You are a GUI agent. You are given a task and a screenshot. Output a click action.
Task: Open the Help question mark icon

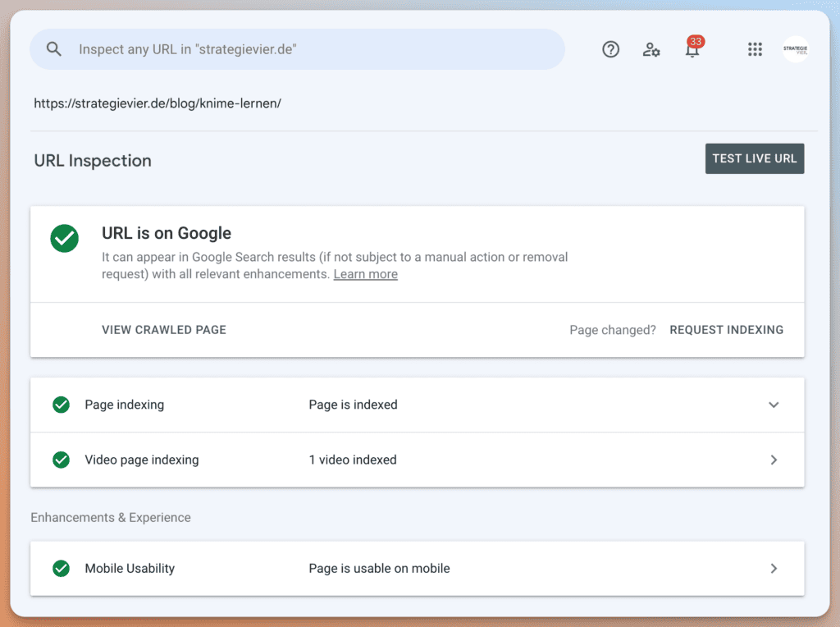pyautogui.click(x=610, y=49)
